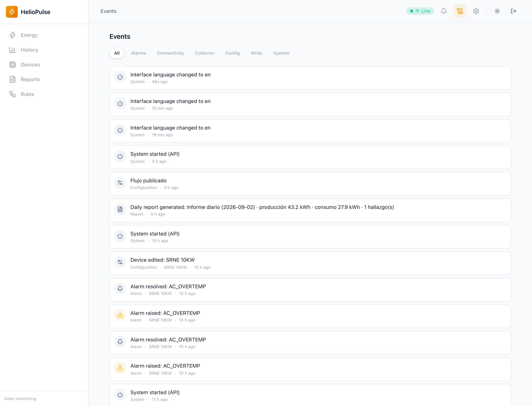Open the second Alarm resolved: AC_OVERTEMP event
532x406 pixels.
pos(310,343)
